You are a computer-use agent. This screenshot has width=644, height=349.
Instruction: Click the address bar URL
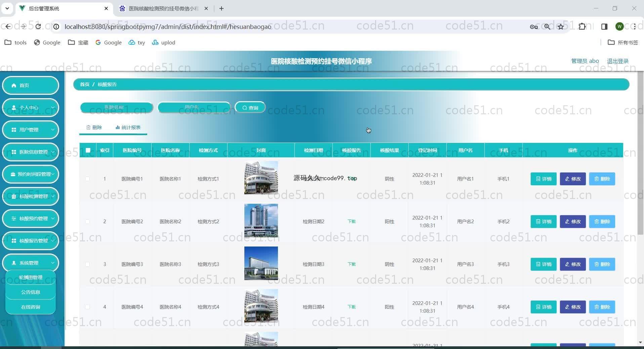tap(168, 27)
